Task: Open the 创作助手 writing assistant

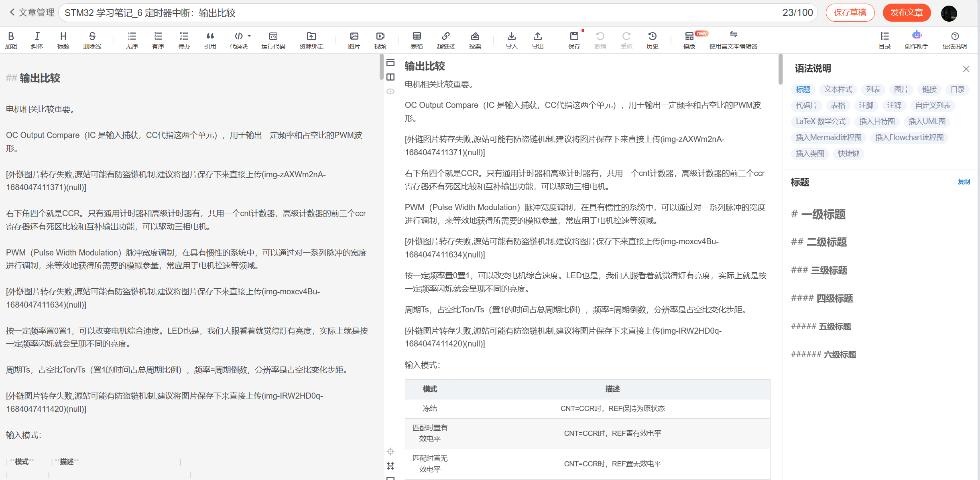Action: coord(917,40)
